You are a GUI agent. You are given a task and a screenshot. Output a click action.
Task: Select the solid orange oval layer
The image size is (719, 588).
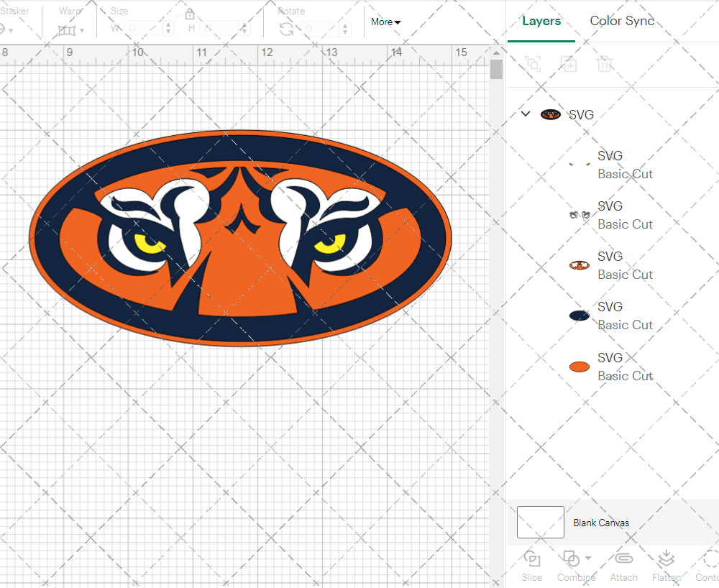click(613, 367)
